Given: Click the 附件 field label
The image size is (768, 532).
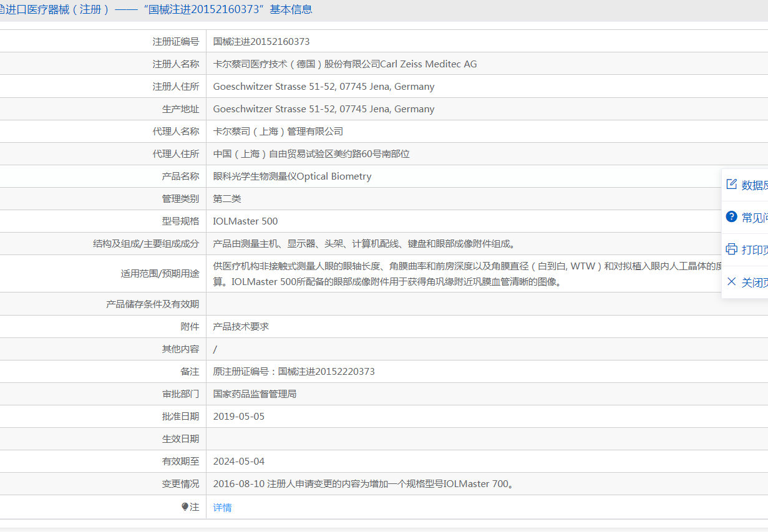Looking at the screenshot, I should (190, 327).
